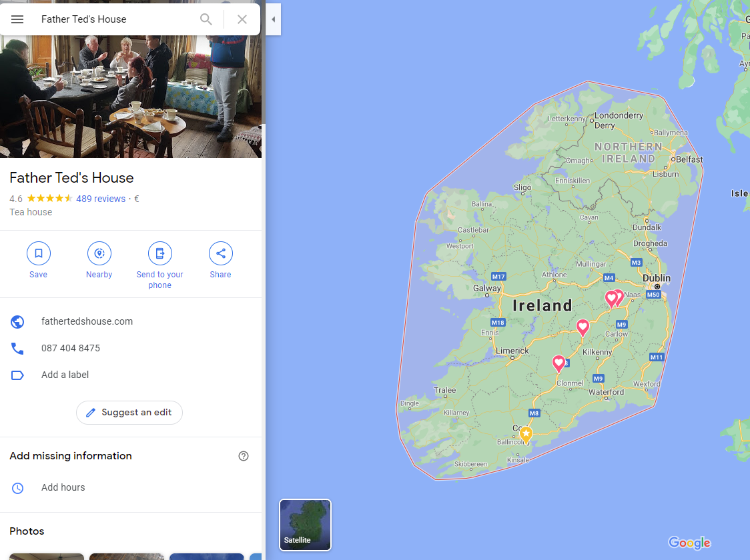Screen dimensions: 750x560
Task: Click the Limerick city label
Action: pos(512,351)
